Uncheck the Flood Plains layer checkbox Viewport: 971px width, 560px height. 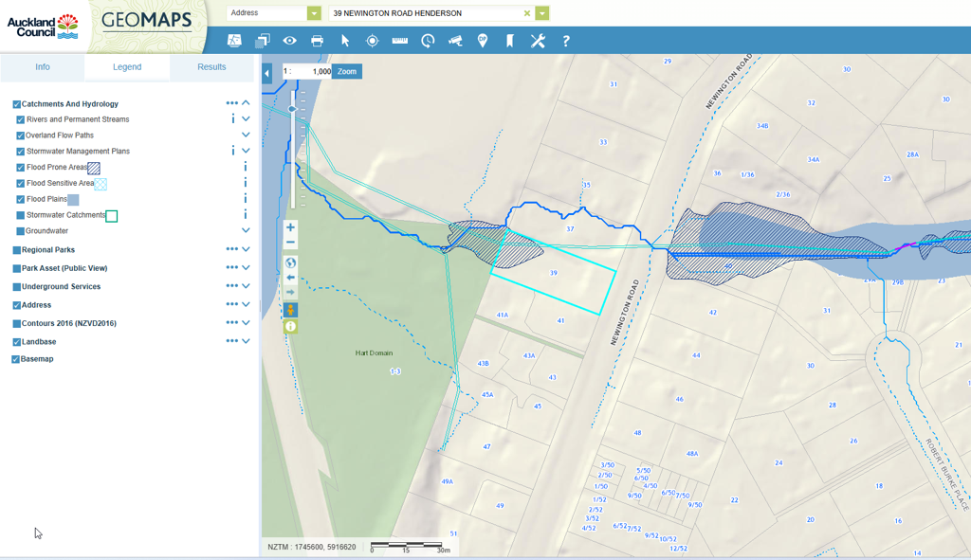(x=21, y=200)
